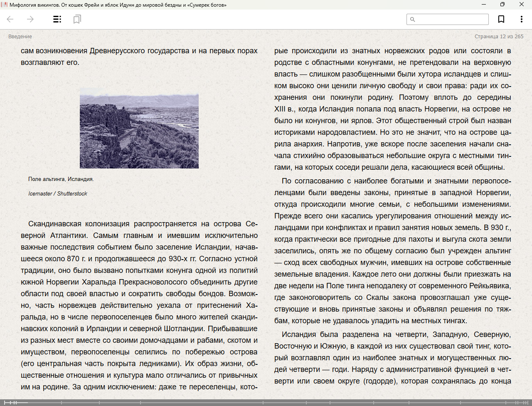The width and height of the screenshot is (532, 406).
Task: Maximize the reader window
Action: point(502,5)
